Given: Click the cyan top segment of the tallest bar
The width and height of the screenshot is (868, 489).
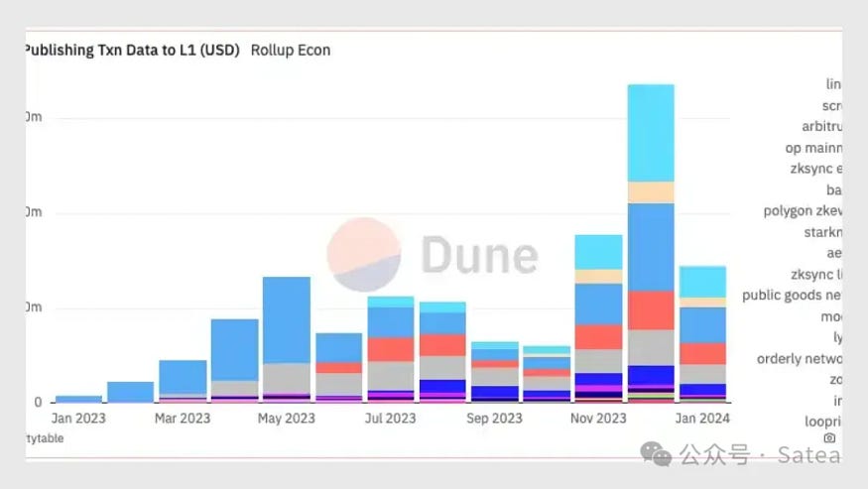Looking at the screenshot, I should 651,133.
